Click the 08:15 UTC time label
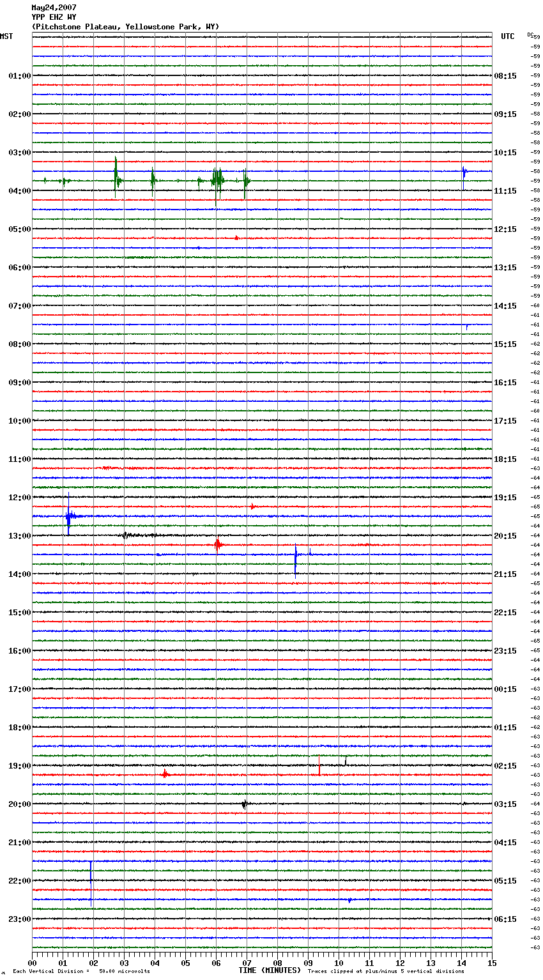 (505, 76)
